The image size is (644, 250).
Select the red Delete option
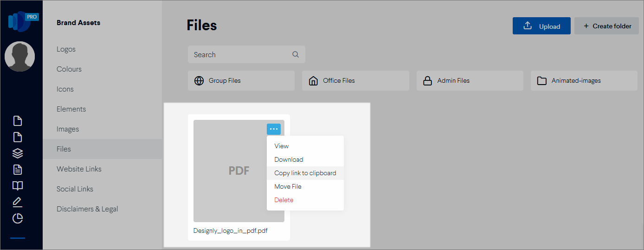click(305, 200)
